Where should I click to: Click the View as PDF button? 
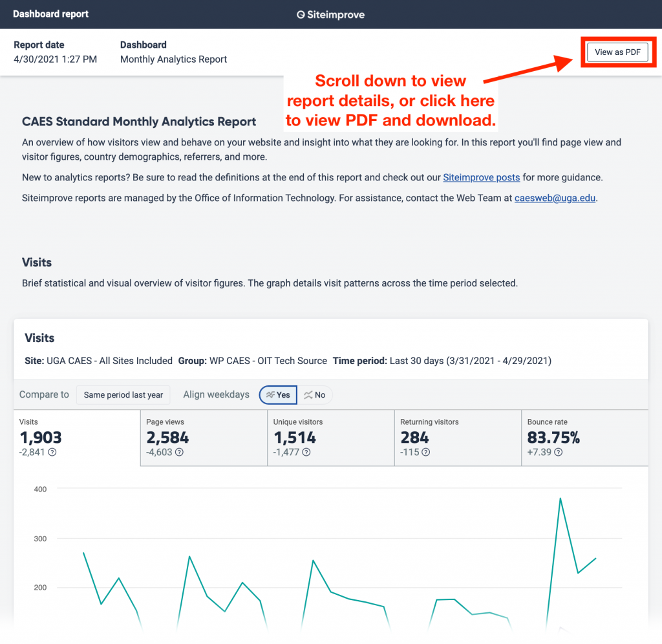point(617,52)
